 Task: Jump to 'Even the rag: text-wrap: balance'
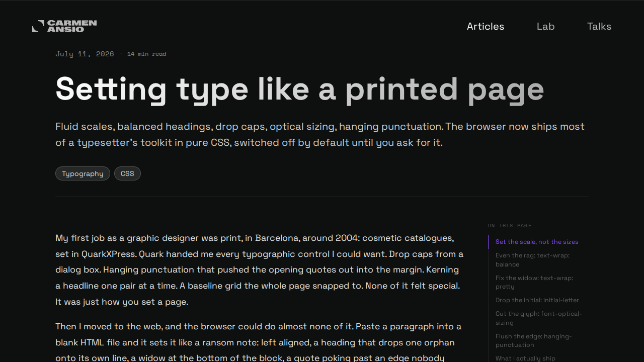coord(532,260)
